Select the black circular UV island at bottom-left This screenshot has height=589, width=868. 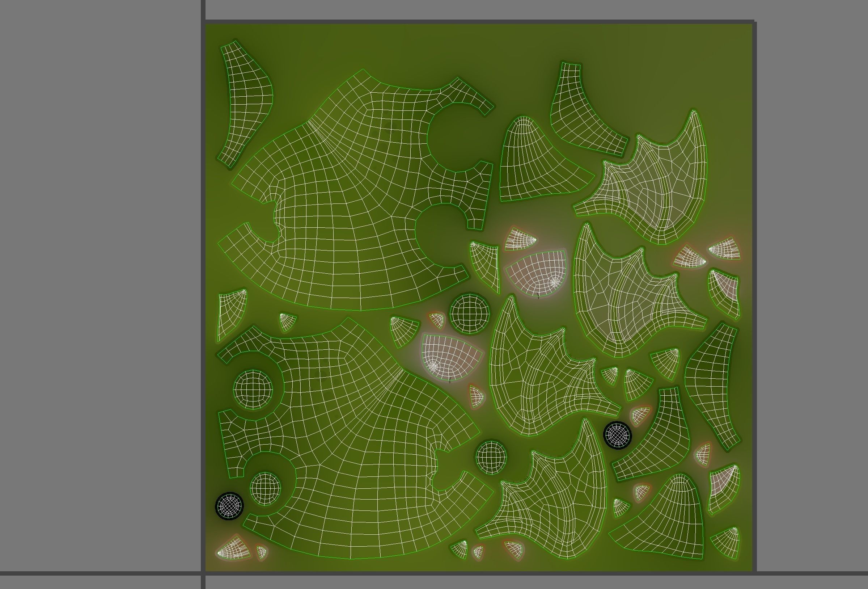click(230, 506)
